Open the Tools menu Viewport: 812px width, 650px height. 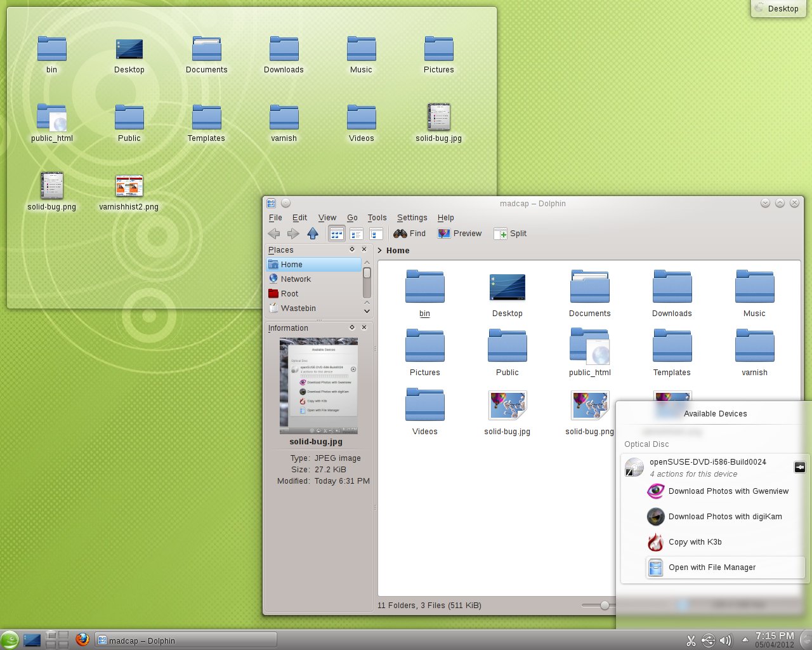coord(377,218)
